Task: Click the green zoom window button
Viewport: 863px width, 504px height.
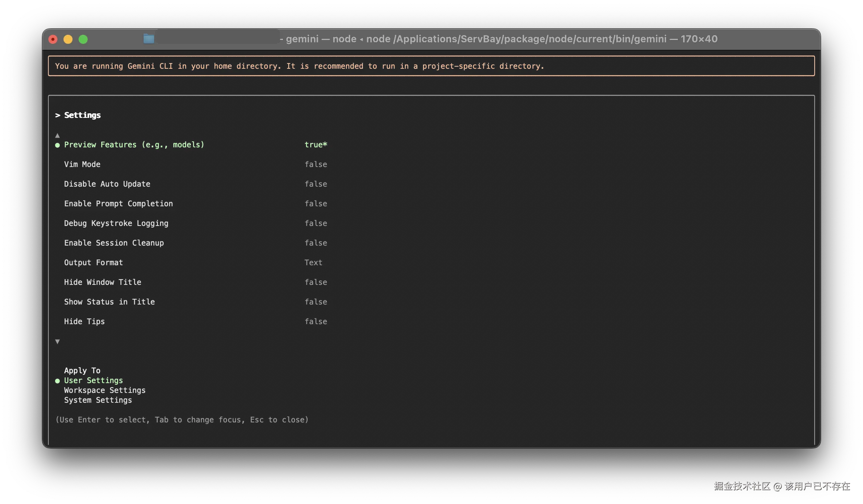Action: point(83,39)
